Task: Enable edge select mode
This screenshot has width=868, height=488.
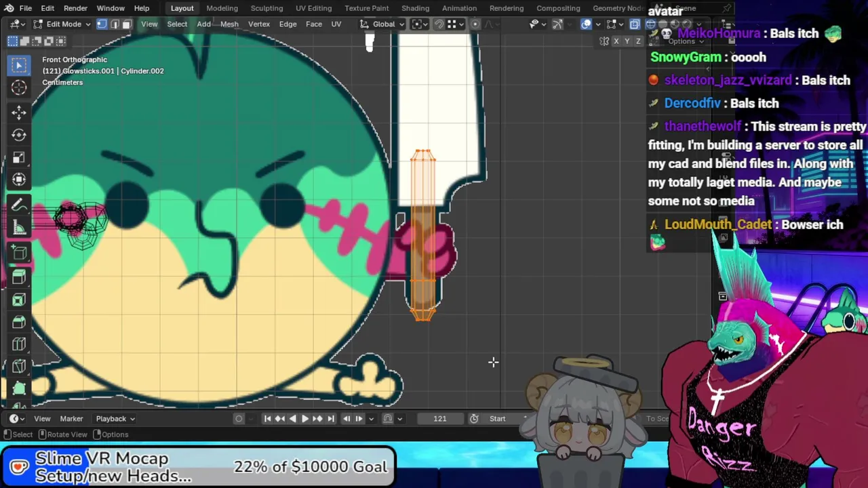Action: pyautogui.click(x=114, y=24)
